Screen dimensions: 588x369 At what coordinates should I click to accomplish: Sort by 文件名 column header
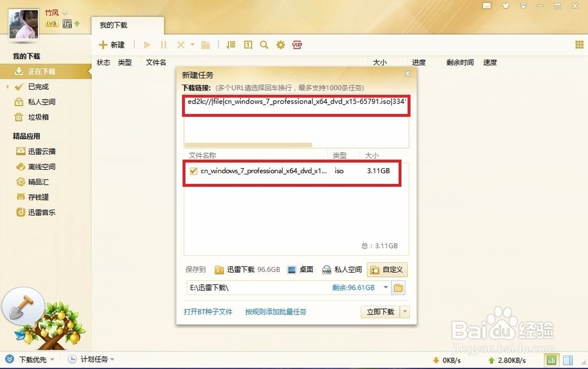(156, 62)
